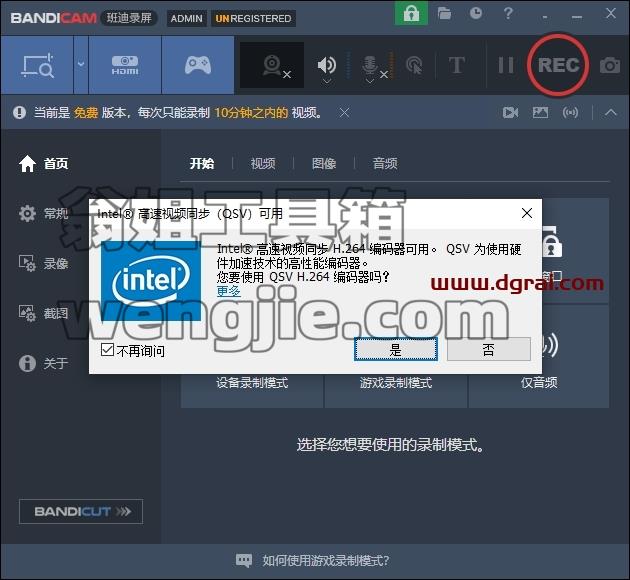630x580 pixels.
Task: Open the 录像 video settings section
Action: (x=44, y=263)
